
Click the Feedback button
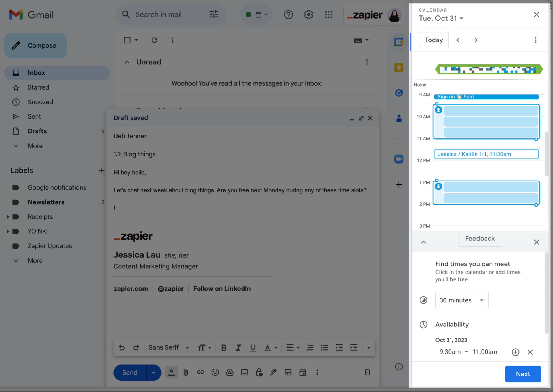pos(480,239)
